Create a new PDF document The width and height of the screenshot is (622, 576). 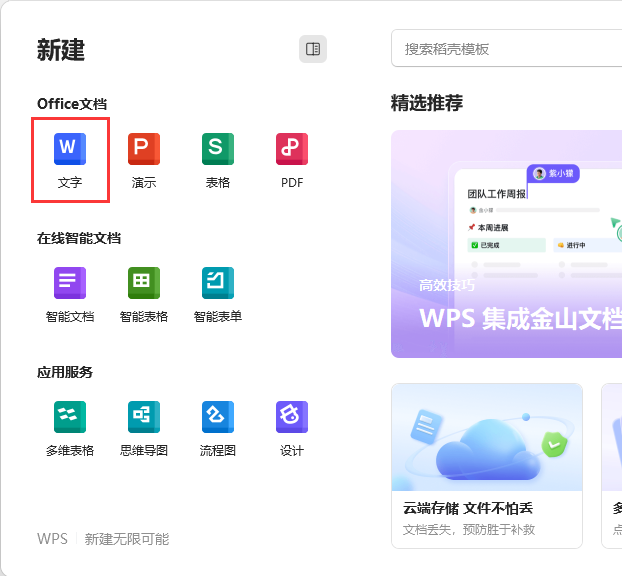[x=292, y=160]
